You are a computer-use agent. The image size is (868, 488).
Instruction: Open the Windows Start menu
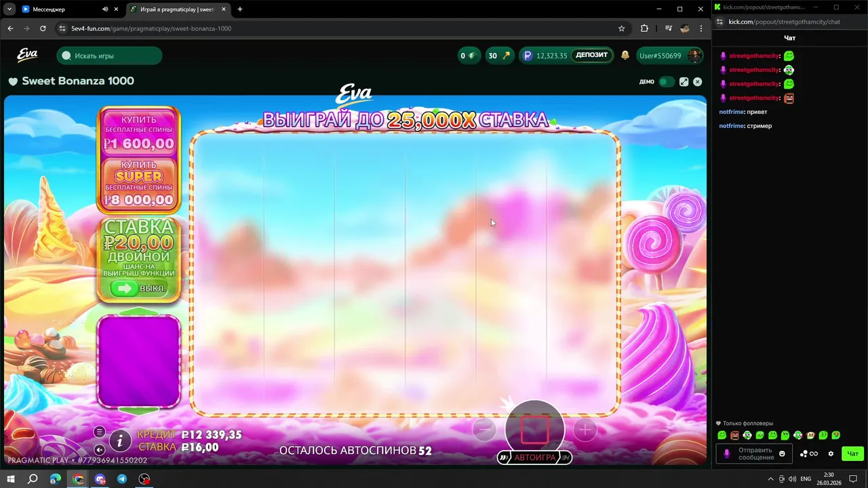pyautogui.click(x=11, y=479)
